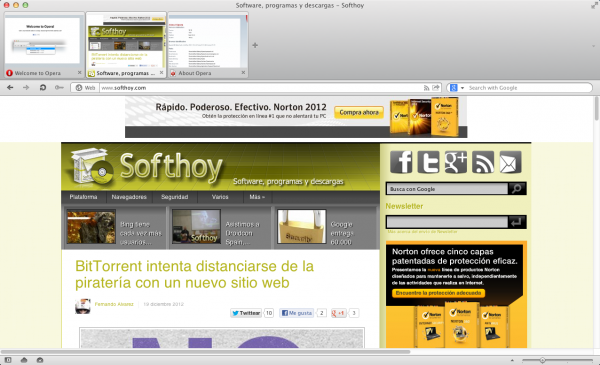Viewport: 600px width, 365px height.
Task: Open Varios menu item
Action: tap(220, 197)
